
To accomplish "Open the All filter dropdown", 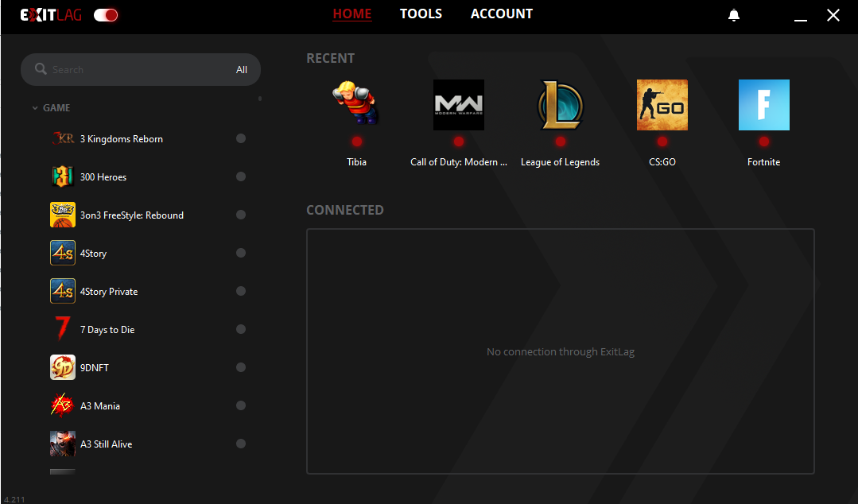I will click(x=241, y=69).
